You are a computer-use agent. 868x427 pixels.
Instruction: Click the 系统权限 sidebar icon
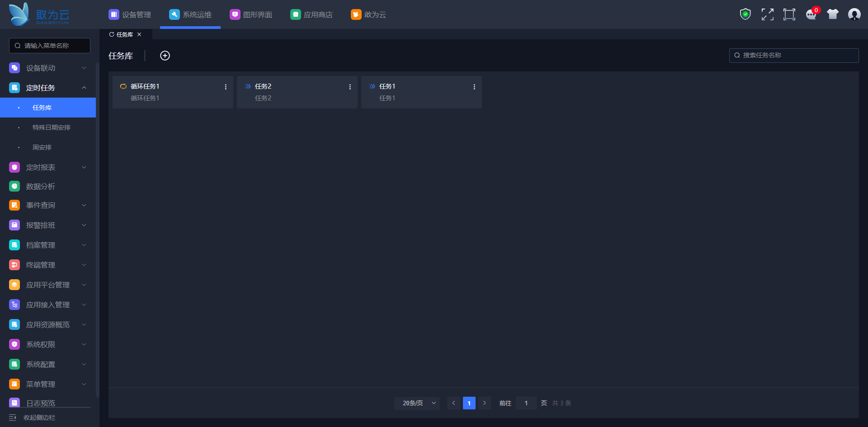[x=14, y=344]
